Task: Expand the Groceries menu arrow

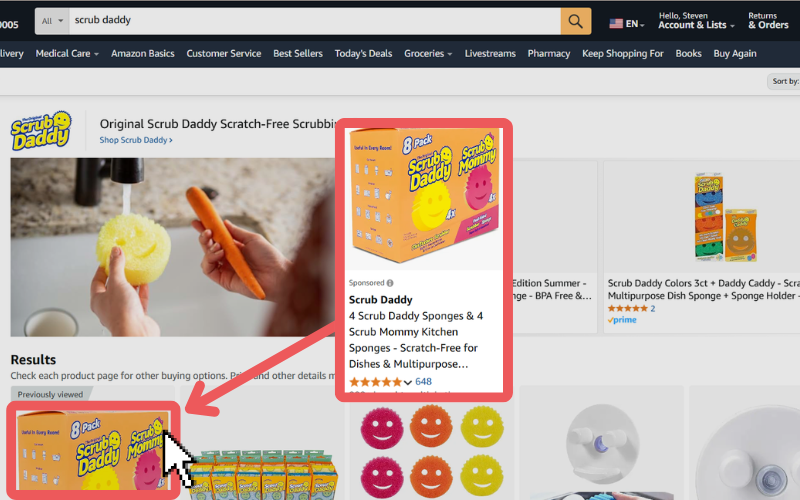Action: point(449,54)
